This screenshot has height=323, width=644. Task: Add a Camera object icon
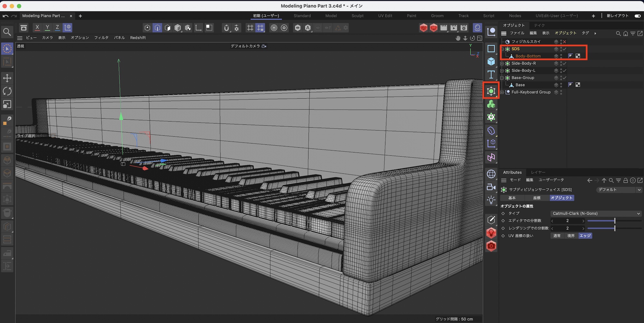coord(491,187)
